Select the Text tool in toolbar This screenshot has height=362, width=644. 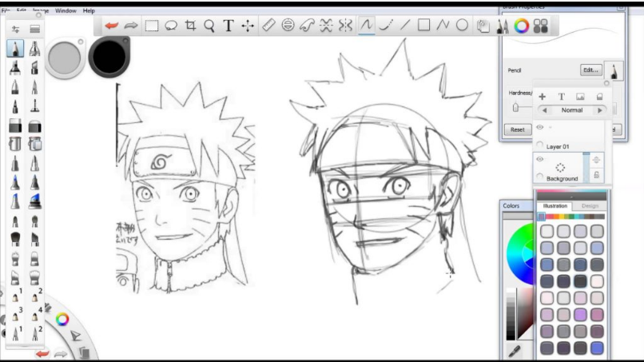229,26
